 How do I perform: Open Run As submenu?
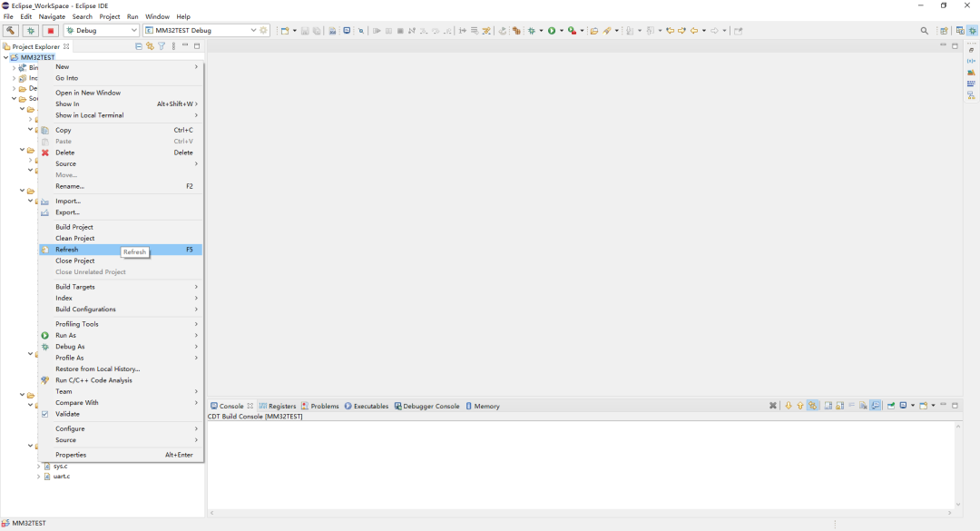pyautogui.click(x=122, y=335)
